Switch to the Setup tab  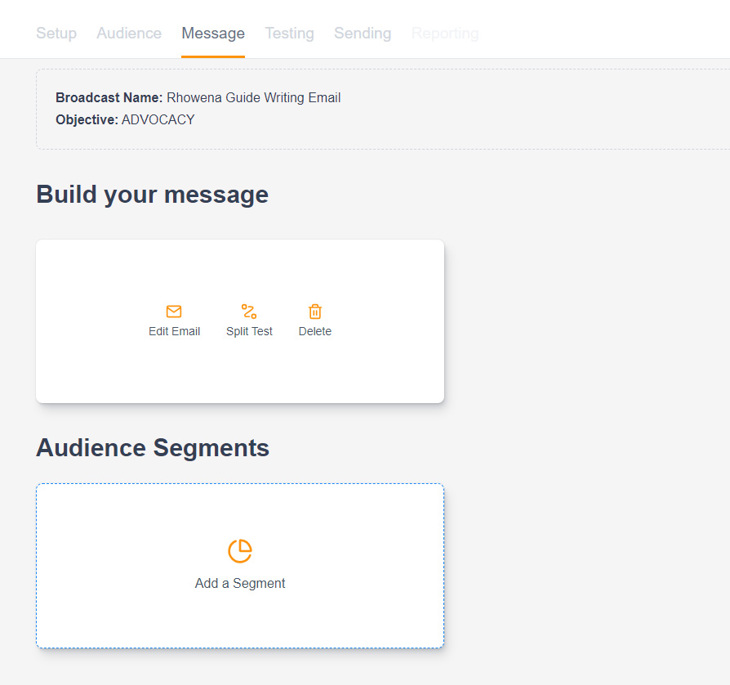tap(56, 33)
